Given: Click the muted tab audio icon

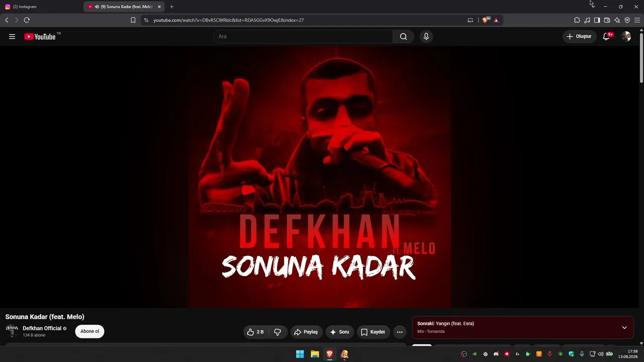Looking at the screenshot, I should coord(97,7).
